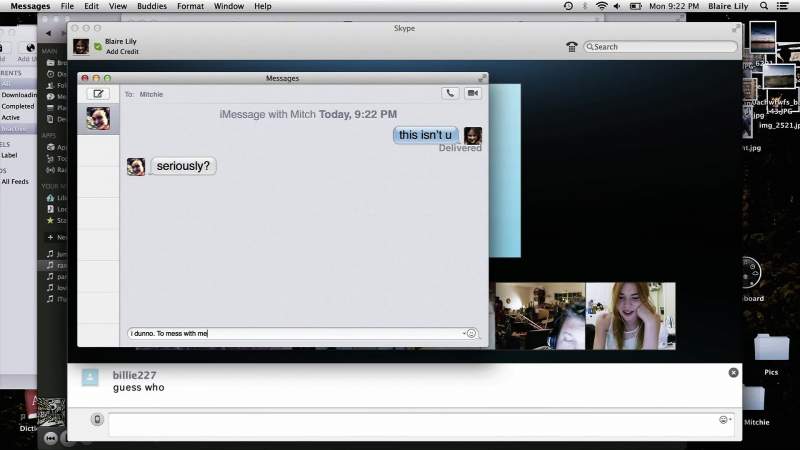Click the video feed of the smiling girl
The height and width of the screenshot is (450, 800).
631,316
